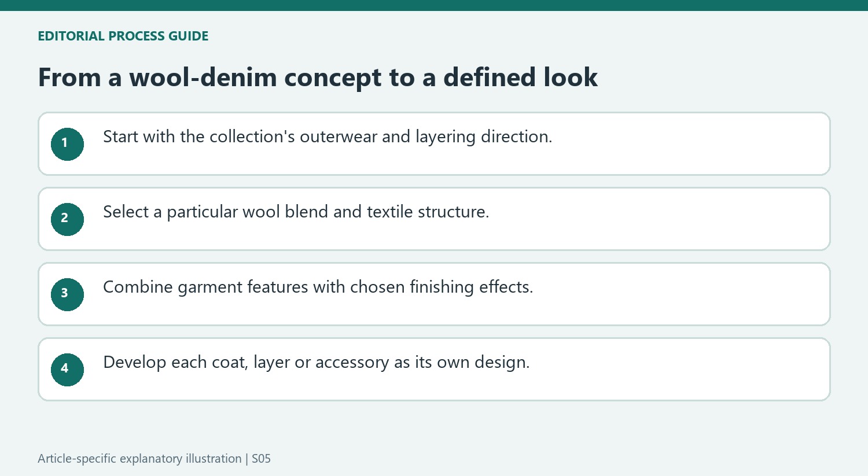Screen dimensions: 868x476
Task: Click the step 1 number badge
Action: pos(67,144)
